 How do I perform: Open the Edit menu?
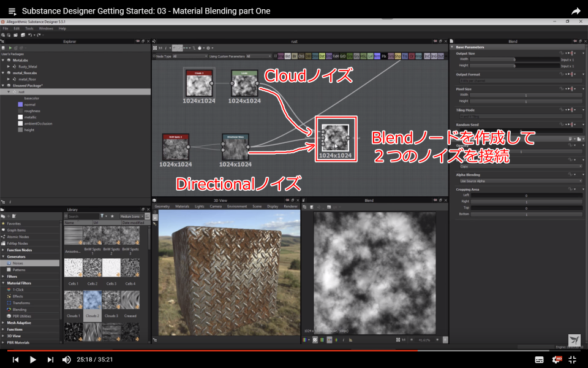click(17, 29)
